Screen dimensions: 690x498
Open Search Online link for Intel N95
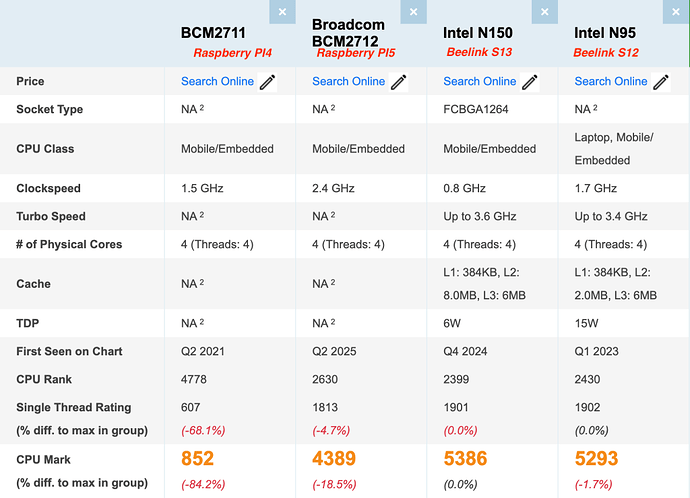611,81
